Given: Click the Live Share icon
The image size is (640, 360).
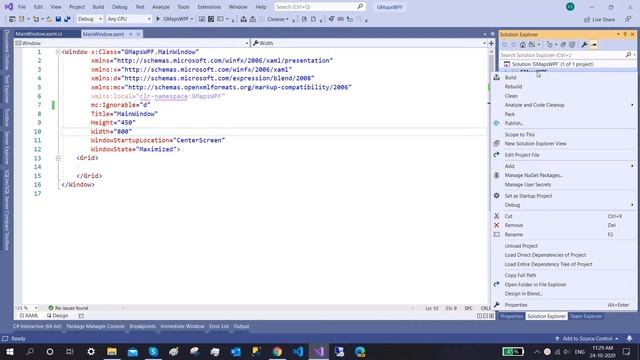Looking at the screenshot, I should click(587, 19).
